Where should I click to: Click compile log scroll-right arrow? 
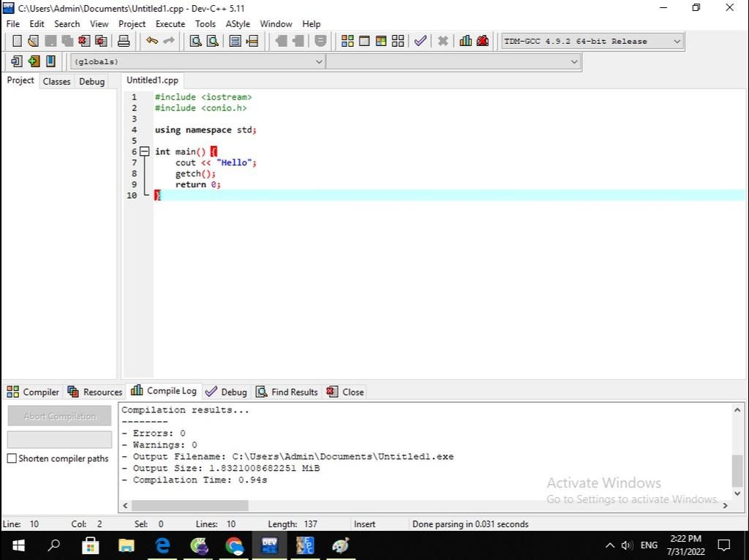click(x=725, y=505)
